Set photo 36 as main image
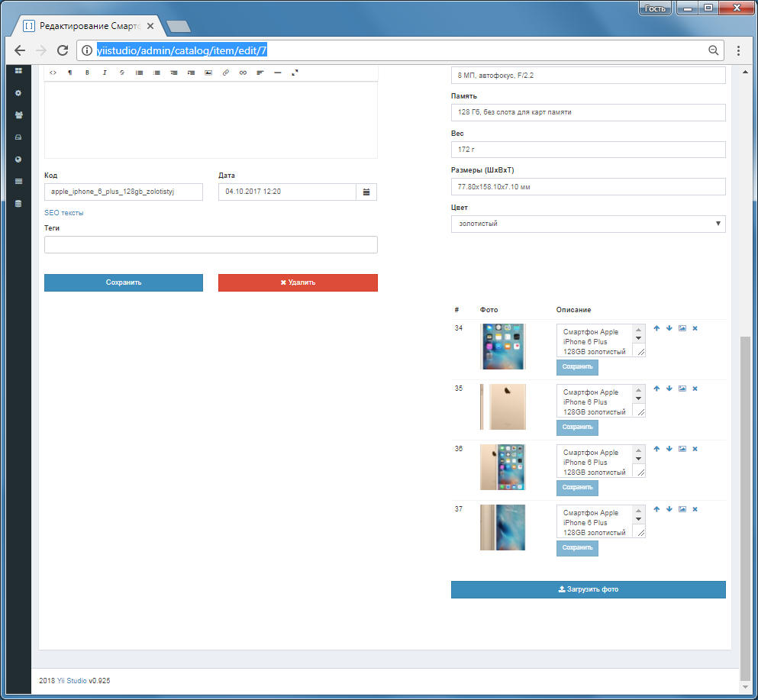The image size is (758, 700). pyautogui.click(x=682, y=449)
